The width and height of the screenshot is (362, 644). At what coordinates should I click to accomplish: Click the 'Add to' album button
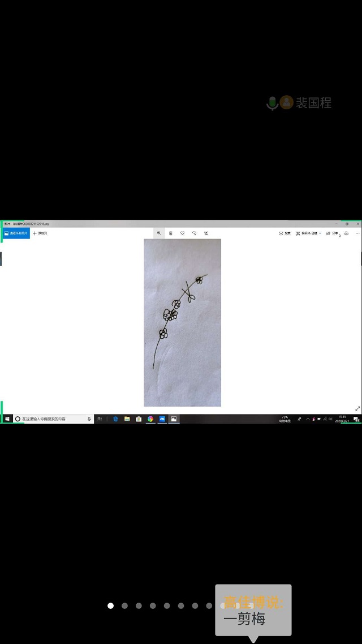point(40,233)
